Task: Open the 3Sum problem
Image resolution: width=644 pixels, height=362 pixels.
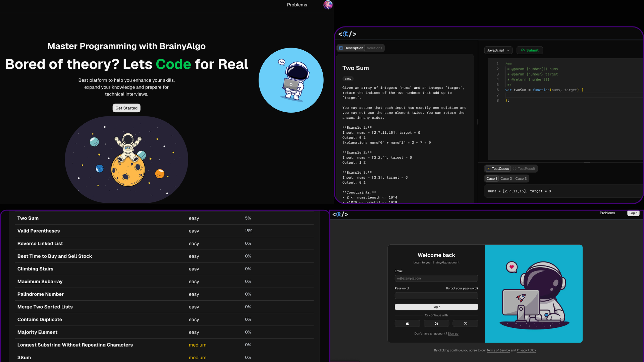Action: pos(24,358)
